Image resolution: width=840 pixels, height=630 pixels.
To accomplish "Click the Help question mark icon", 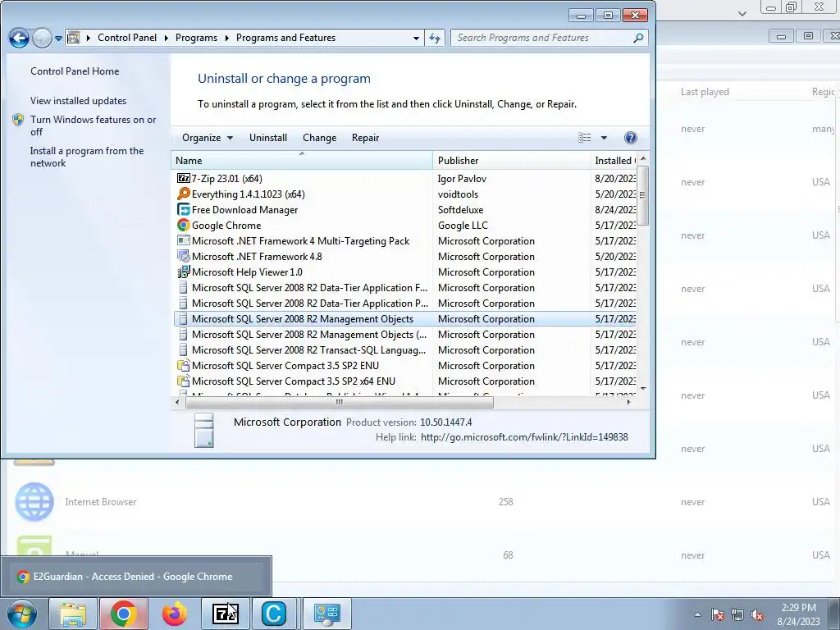I will (x=631, y=138).
